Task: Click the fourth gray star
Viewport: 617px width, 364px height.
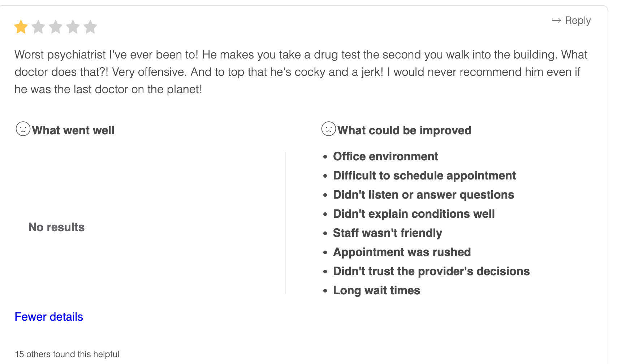Action: [x=73, y=27]
